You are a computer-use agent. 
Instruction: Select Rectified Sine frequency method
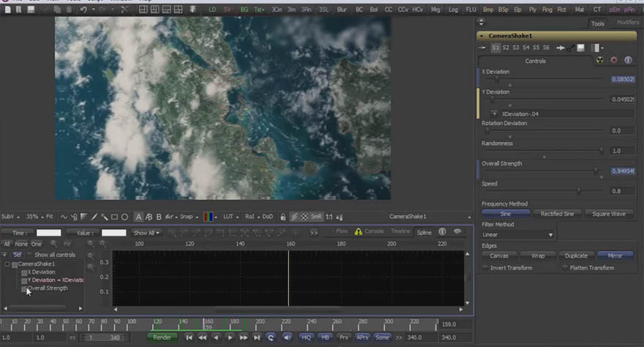[x=557, y=214]
